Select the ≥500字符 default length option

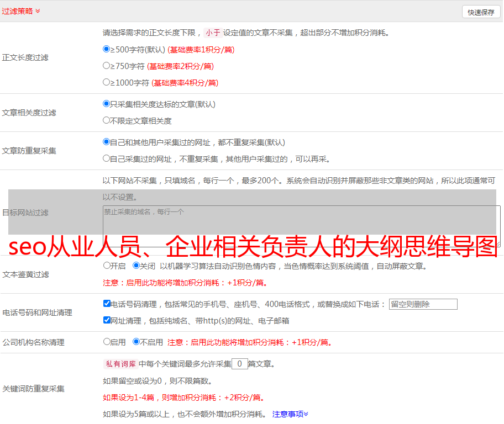tap(107, 49)
